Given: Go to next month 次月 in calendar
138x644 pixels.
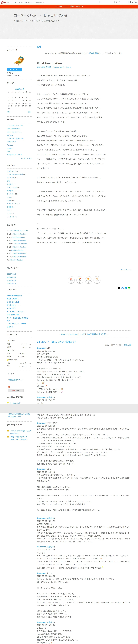Looking at the screenshot, I should coord(30,112).
